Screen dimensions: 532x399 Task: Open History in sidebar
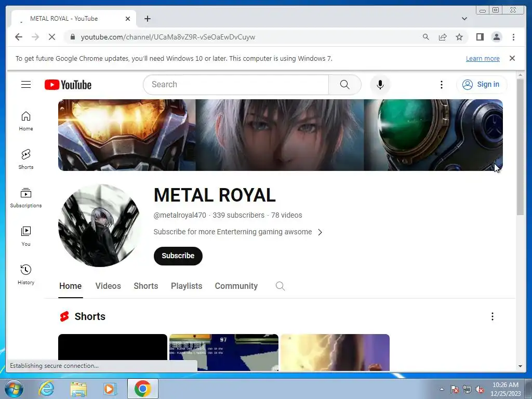(26, 274)
